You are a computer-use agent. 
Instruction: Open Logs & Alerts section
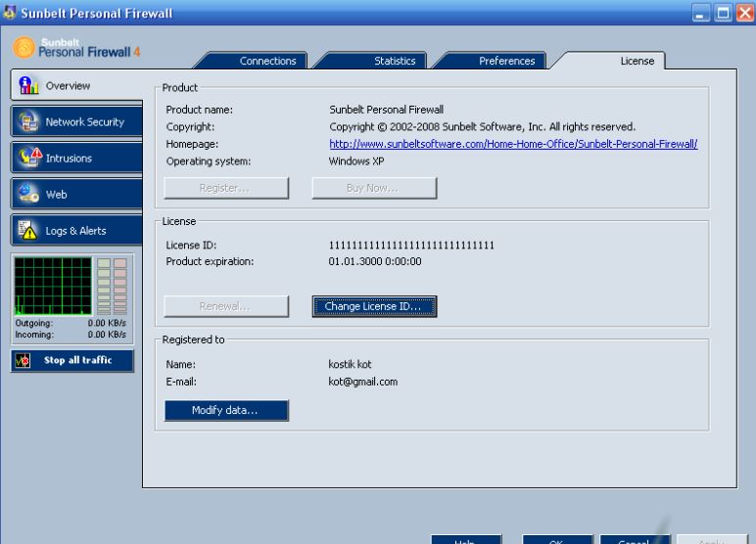tap(76, 230)
